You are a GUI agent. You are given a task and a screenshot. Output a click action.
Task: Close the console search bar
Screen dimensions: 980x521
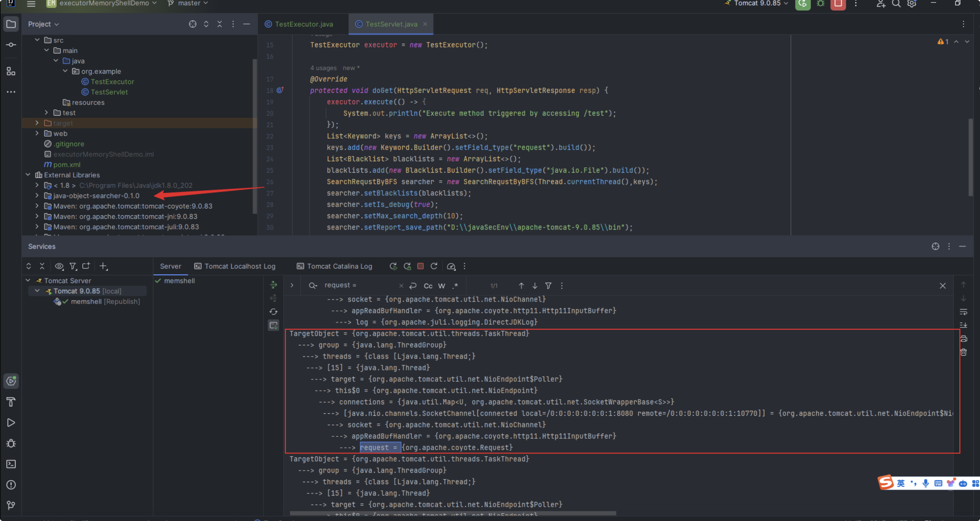click(943, 286)
